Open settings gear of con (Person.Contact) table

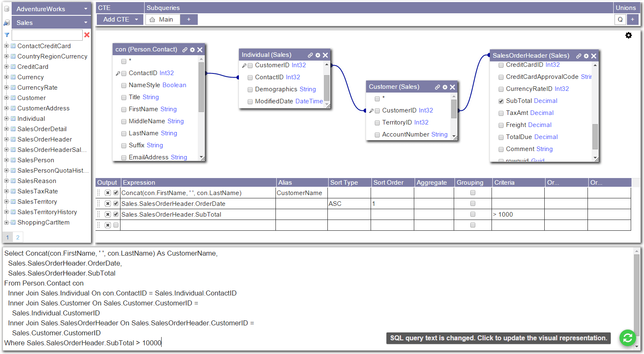tap(192, 50)
